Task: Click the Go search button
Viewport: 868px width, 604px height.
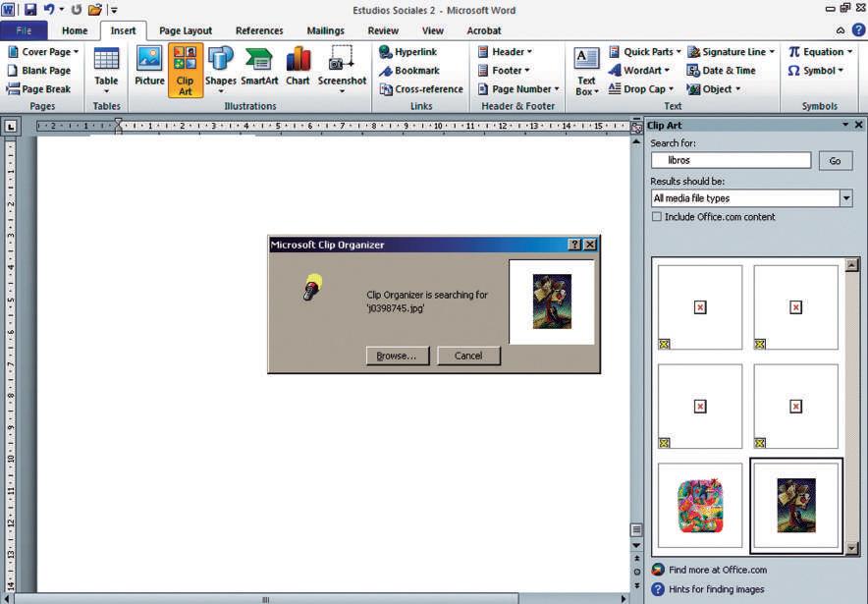Action: coord(836,160)
